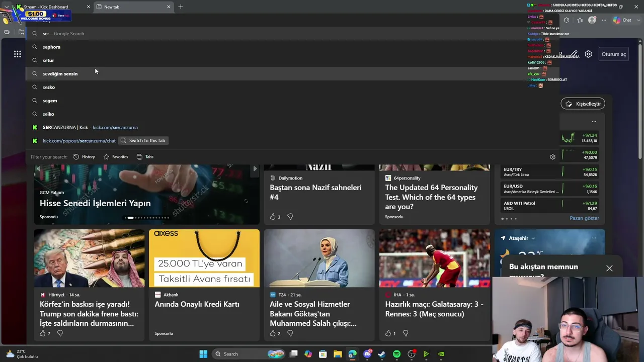Filter search by History
644x362 pixels.
84,157
